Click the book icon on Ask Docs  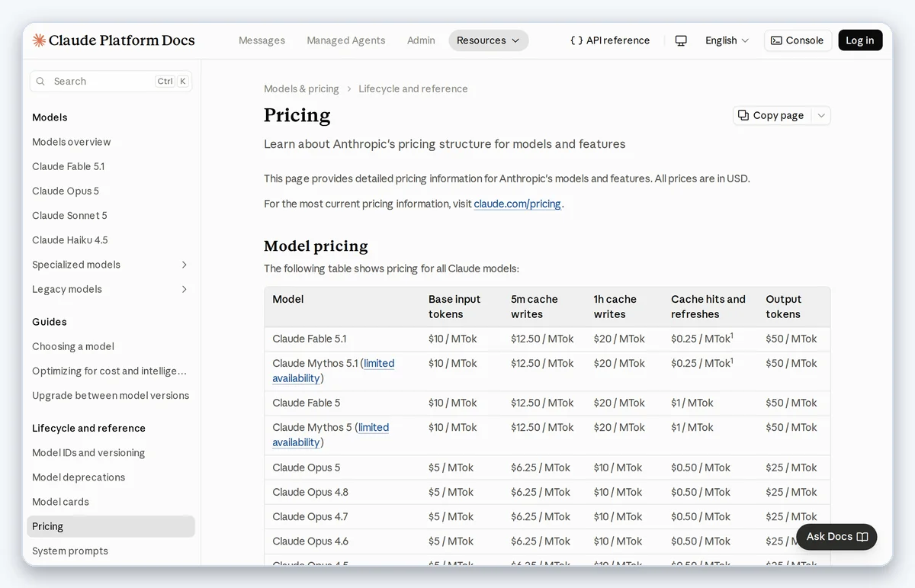862,537
